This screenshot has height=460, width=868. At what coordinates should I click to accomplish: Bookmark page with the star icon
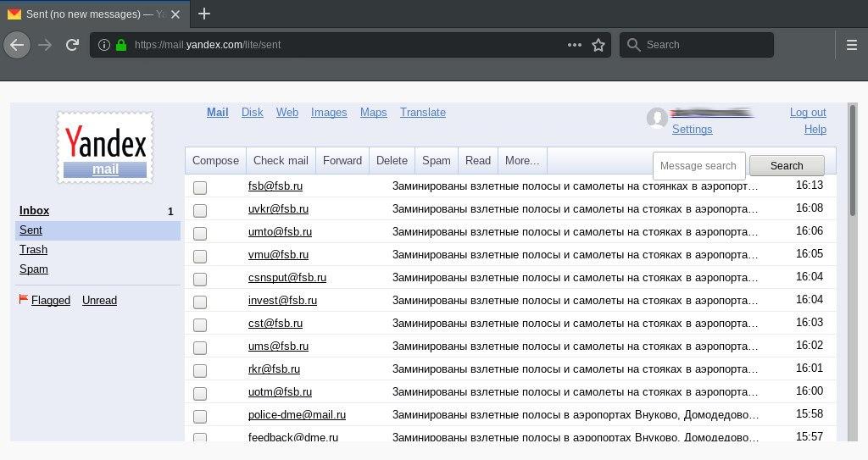point(598,45)
